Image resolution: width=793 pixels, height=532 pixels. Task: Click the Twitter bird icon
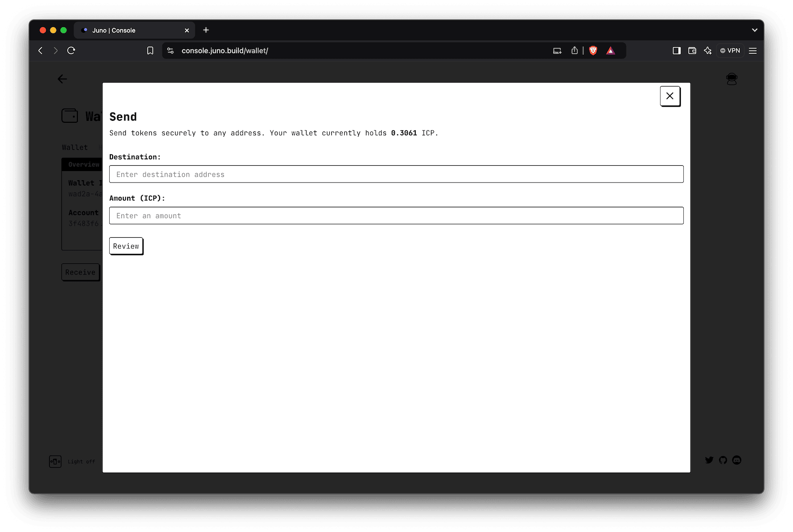pyautogui.click(x=709, y=460)
